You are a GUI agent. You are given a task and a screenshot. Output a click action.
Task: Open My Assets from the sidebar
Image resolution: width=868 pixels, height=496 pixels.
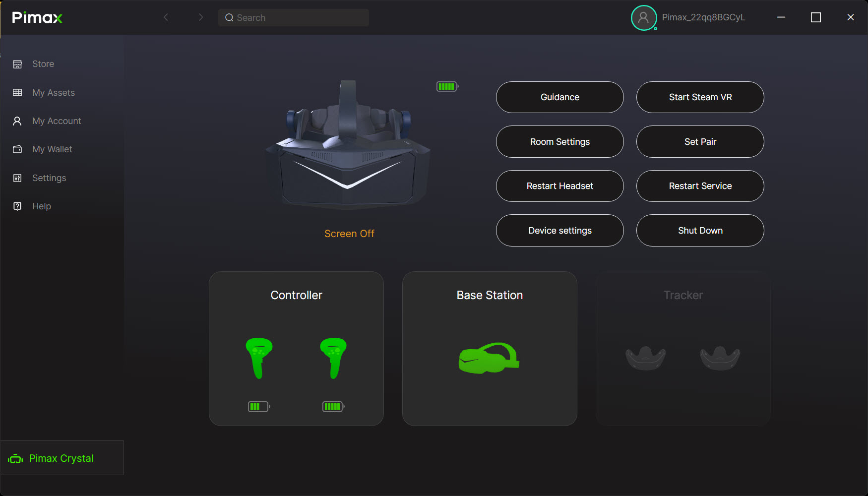pos(53,92)
